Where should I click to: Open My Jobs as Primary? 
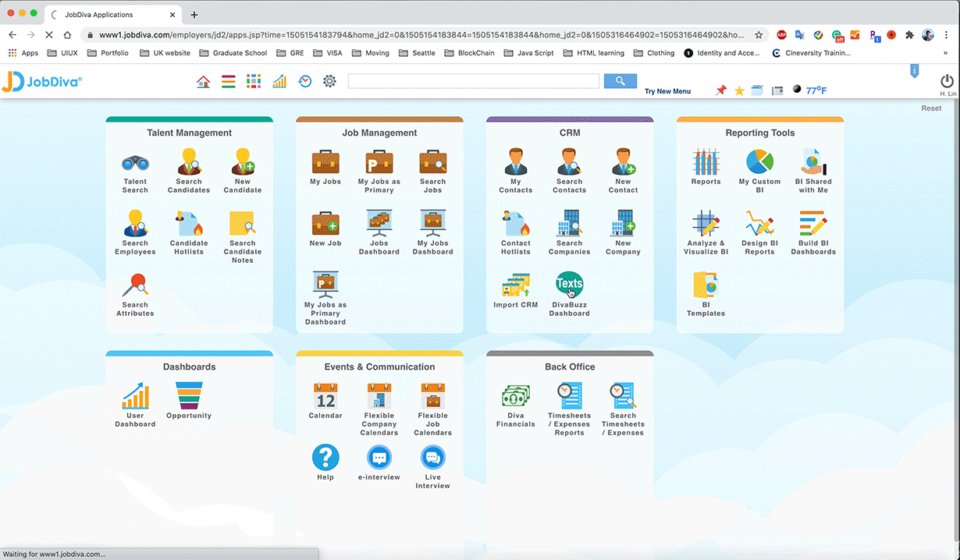tap(379, 162)
